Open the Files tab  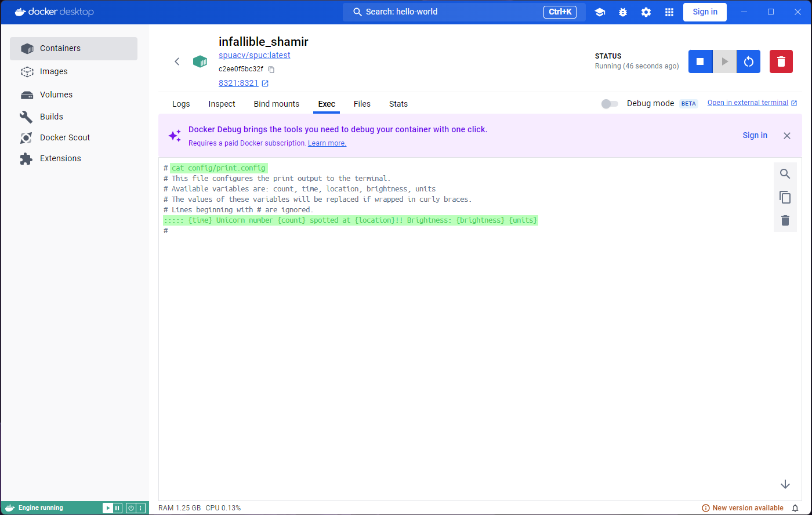click(x=362, y=104)
